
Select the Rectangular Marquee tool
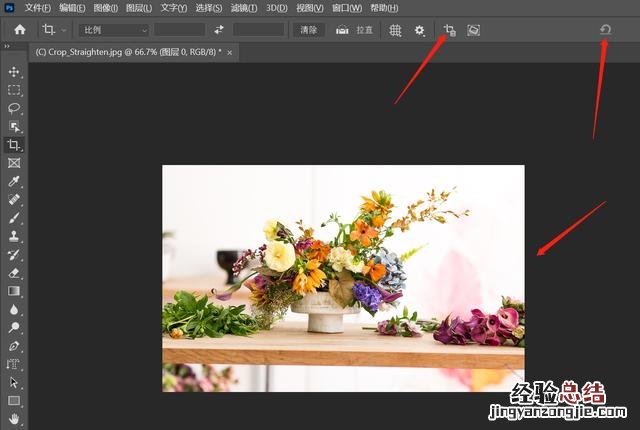coord(14,90)
